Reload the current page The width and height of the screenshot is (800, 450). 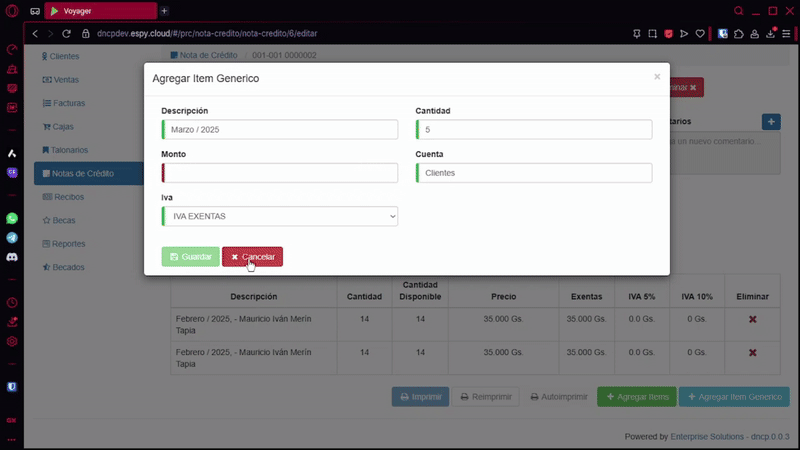coord(66,33)
